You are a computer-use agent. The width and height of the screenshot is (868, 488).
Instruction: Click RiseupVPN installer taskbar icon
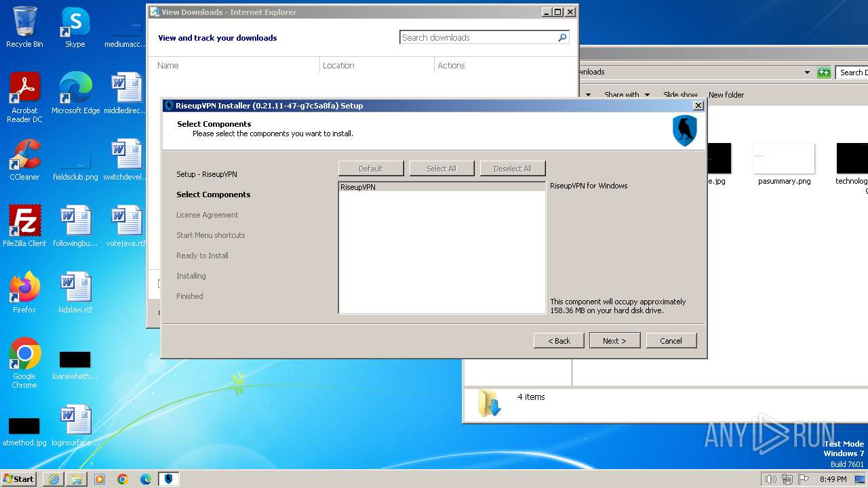pos(168,479)
